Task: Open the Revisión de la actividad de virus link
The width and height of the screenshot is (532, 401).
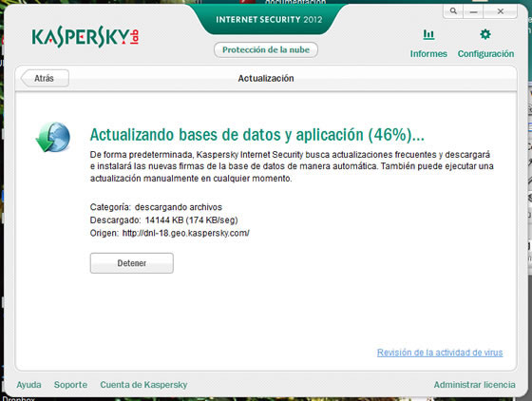Action: point(440,353)
